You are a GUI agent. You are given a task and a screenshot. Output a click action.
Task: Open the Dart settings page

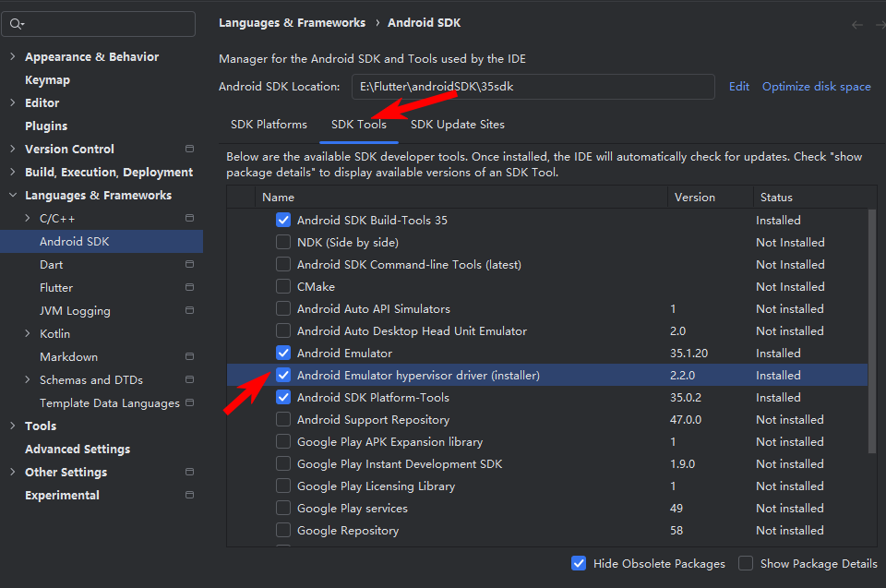coord(52,265)
